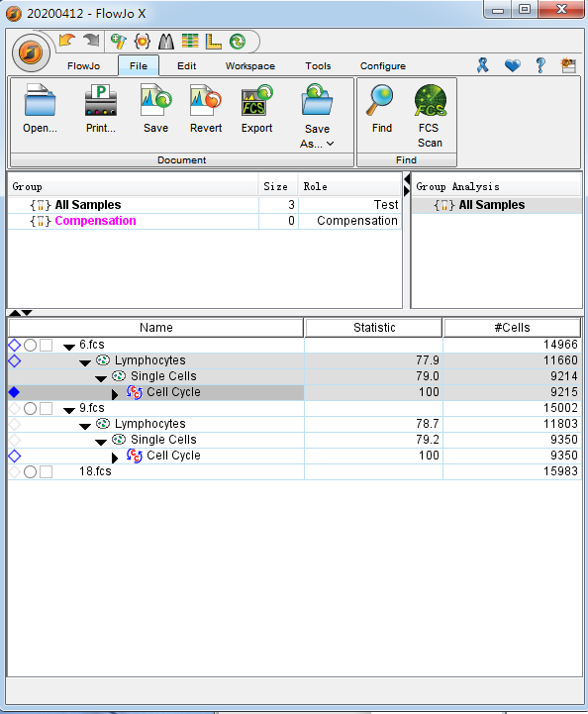Open the Workspace ribbon tab
This screenshot has width=588, height=714.
coord(250,66)
